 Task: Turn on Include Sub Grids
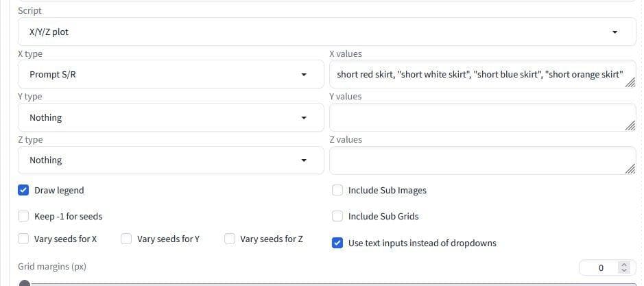338,217
